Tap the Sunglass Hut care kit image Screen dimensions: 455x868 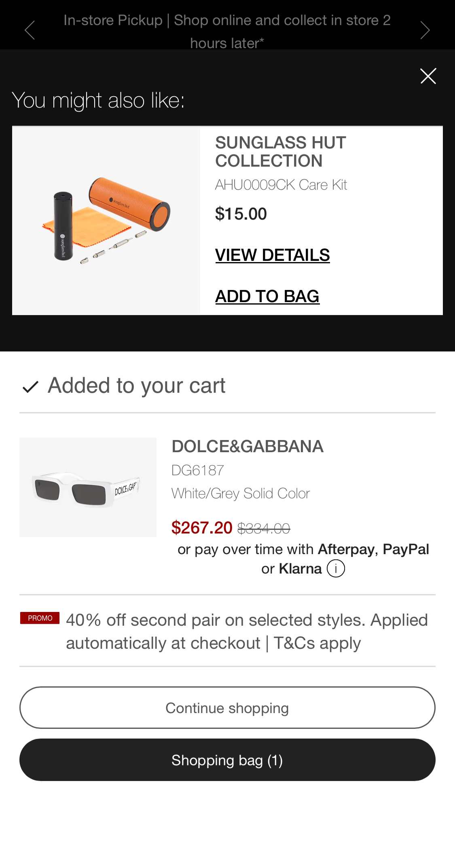(106, 221)
